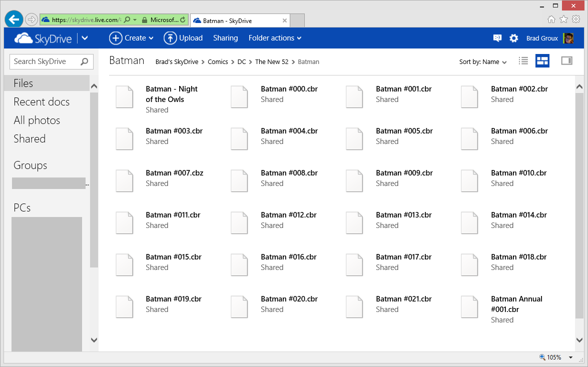Screen dimensions: 588x367
Task: Click file icon for Batman #002.cbr
Action: click(469, 96)
